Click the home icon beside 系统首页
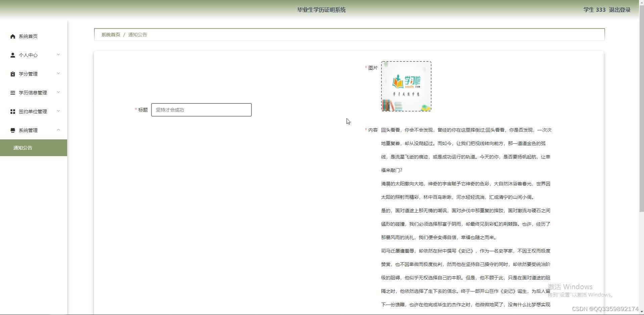The image size is (644, 315). [x=13, y=36]
